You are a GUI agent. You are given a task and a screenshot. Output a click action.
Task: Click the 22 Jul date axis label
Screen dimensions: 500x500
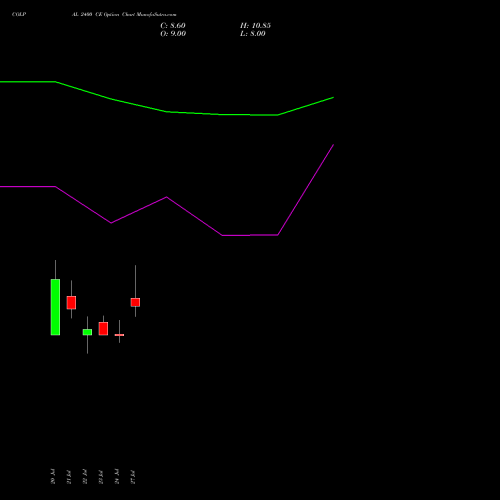pos(85,476)
